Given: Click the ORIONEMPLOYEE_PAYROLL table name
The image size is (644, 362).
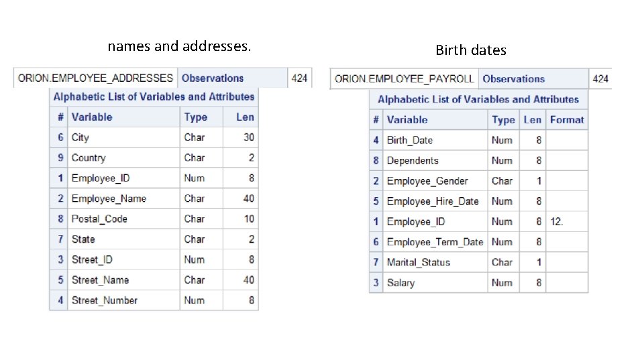Looking at the screenshot, I should [x=405, y=78].
